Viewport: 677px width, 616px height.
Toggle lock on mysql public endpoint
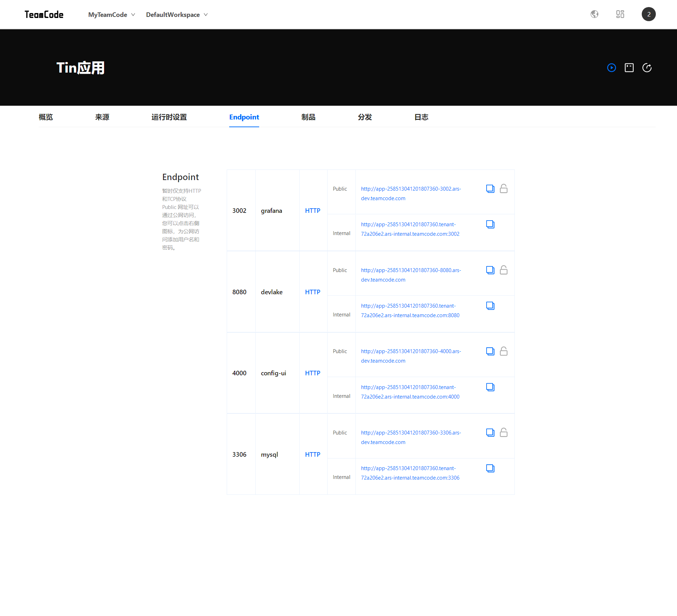click(504, 432)
